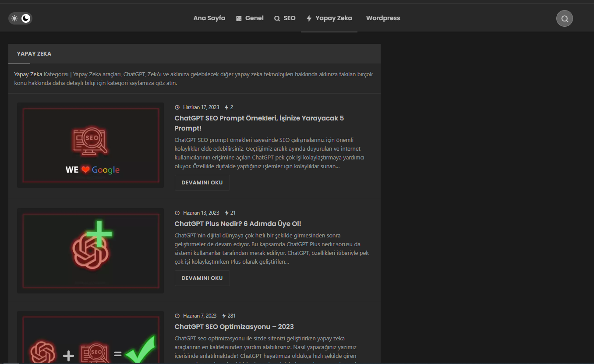The width and height of the screenshot is (594, 364).
Task: Open the ChatGPT SEO Optimizasyonu – 2023 title
Action: coord(234,327)
